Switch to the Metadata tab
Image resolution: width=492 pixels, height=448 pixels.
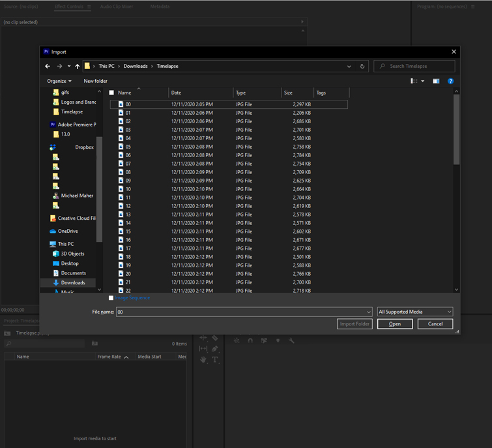tap(160, 7)
